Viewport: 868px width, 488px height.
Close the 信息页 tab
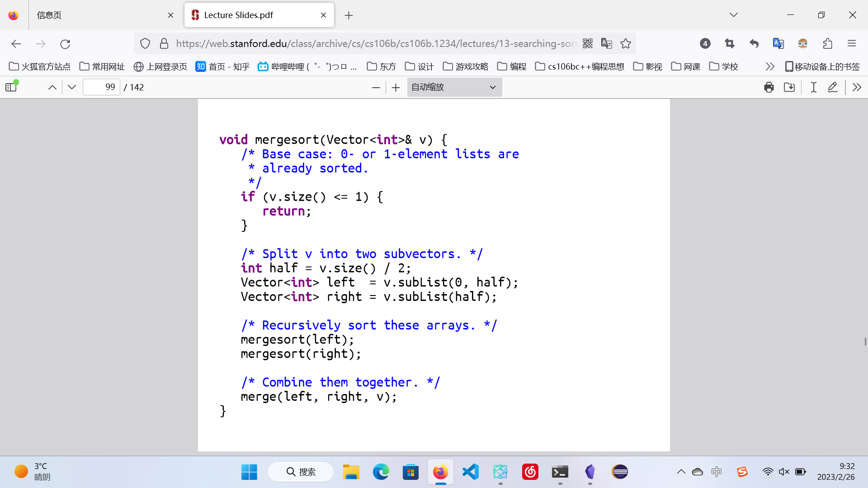(170, 15)
